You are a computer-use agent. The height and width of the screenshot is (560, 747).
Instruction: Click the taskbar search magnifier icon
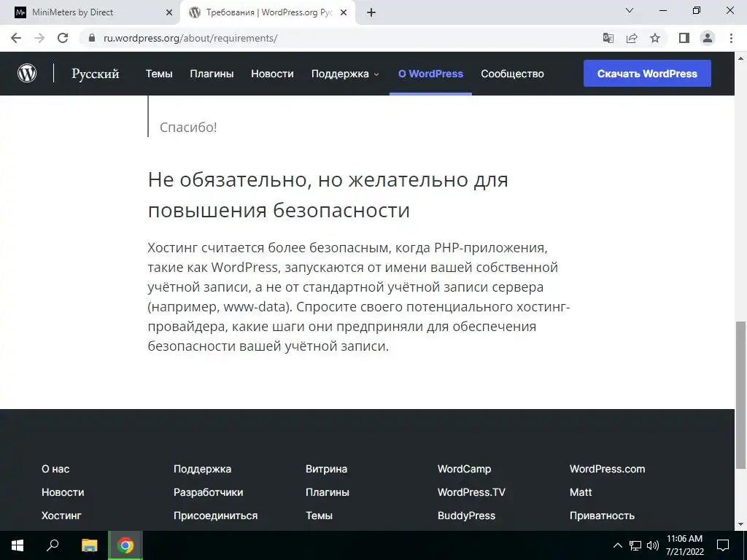(53, 545)
